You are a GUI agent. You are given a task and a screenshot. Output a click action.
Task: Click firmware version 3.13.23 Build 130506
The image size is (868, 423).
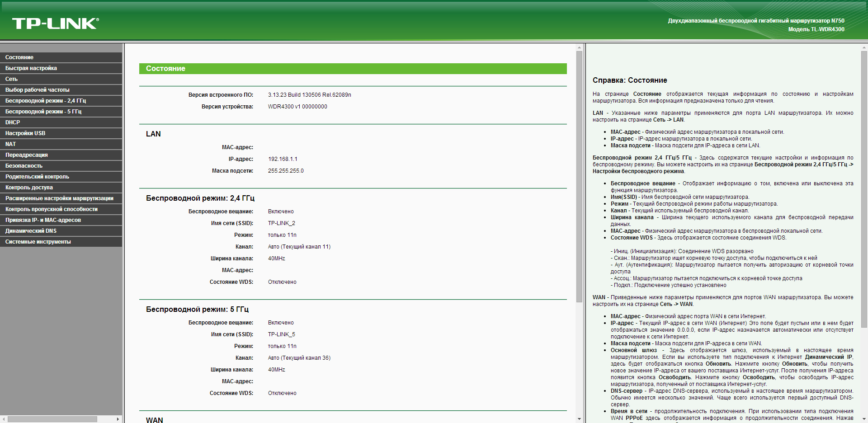point(310,95)
